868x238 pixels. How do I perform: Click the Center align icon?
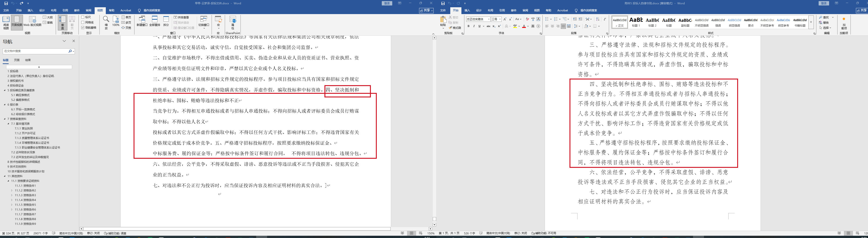[x=552, y=26]
